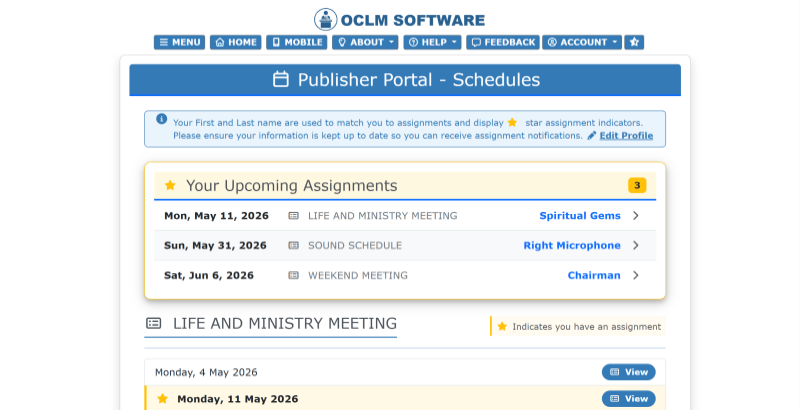Click the schedule icon before WEEKEND MEETING
The height and width of the screenshot is (410, 800).
(293, 275)
